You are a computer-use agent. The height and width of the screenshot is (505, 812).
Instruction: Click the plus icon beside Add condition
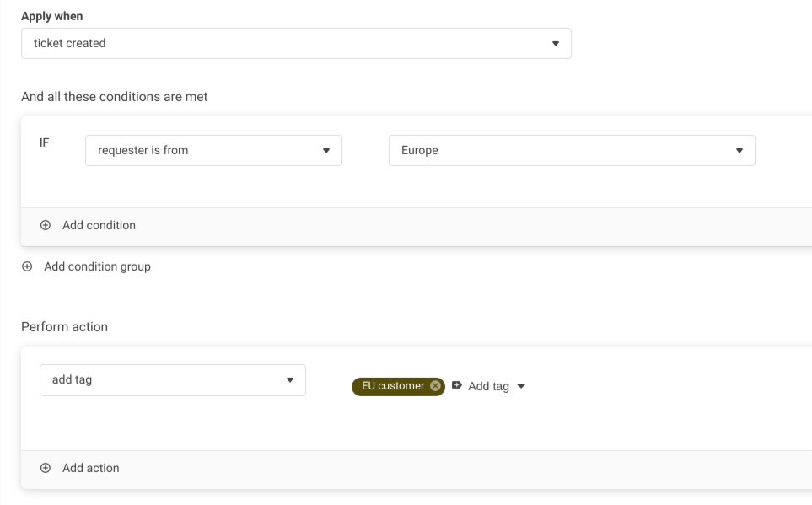pyautogui.click(x=46, y=225)
